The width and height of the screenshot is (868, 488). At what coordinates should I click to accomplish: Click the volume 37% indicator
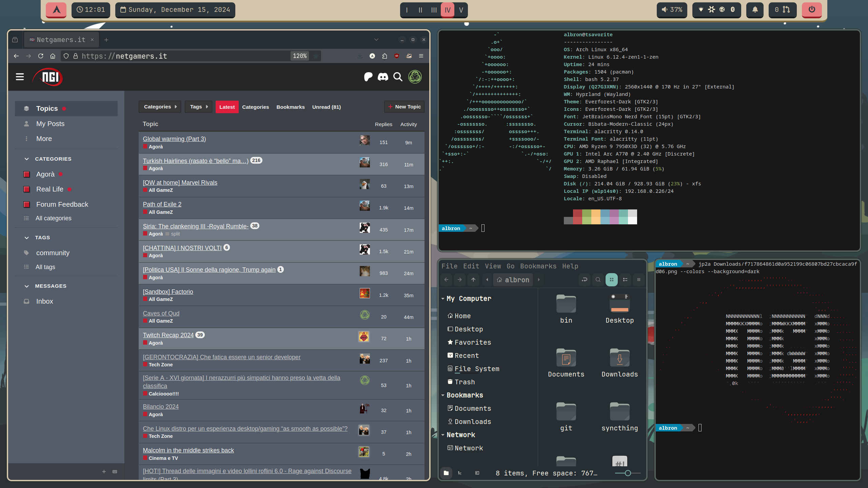(672, 10)
